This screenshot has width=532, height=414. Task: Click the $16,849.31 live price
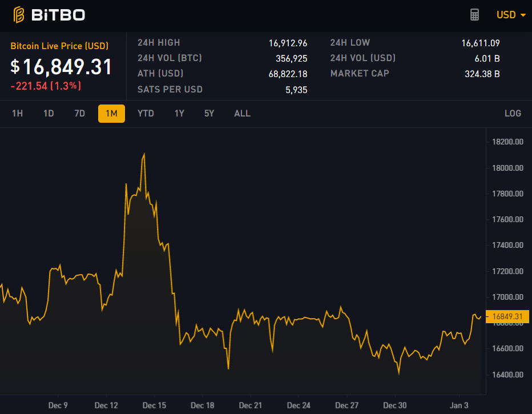pos(61,66)
